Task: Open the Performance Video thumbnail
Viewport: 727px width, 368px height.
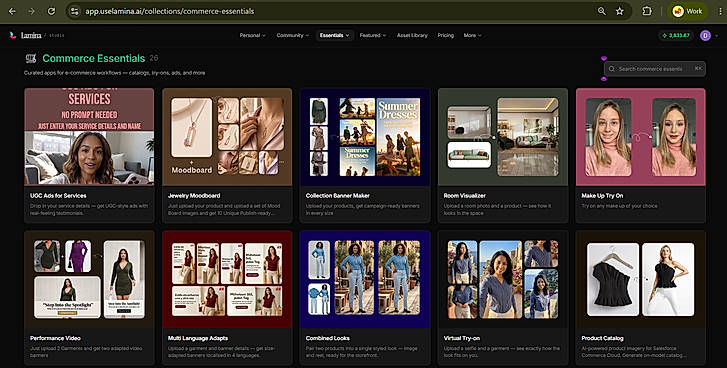Action: 89,279
